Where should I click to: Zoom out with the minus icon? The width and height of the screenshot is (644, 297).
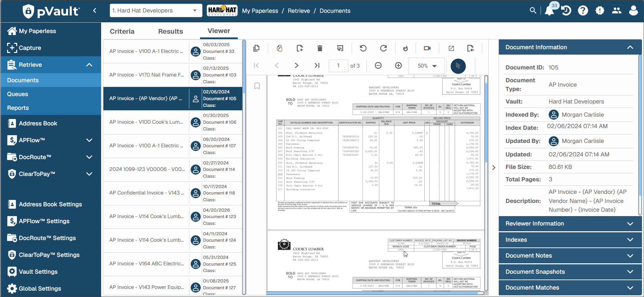(378, 65)
